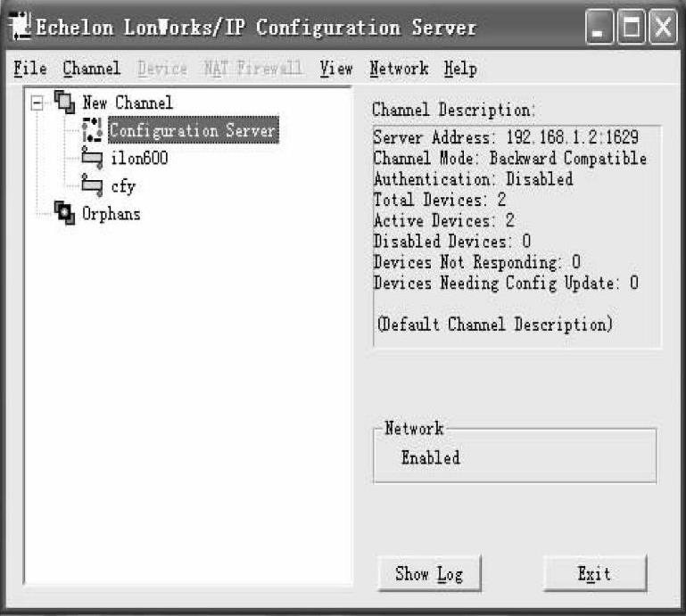Click the (Default Channel Description) text
Screen dimensions: 686x616
(x=495, y=324)
